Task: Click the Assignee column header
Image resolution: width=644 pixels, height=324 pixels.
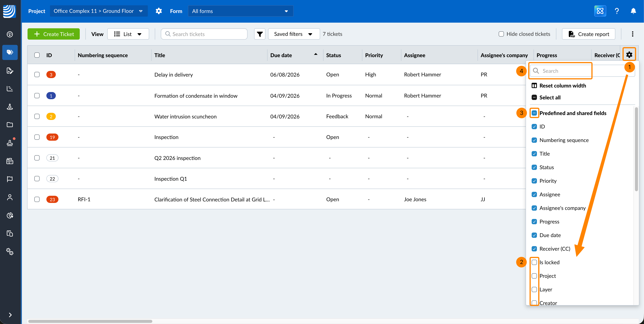Action: pos(415,55)
